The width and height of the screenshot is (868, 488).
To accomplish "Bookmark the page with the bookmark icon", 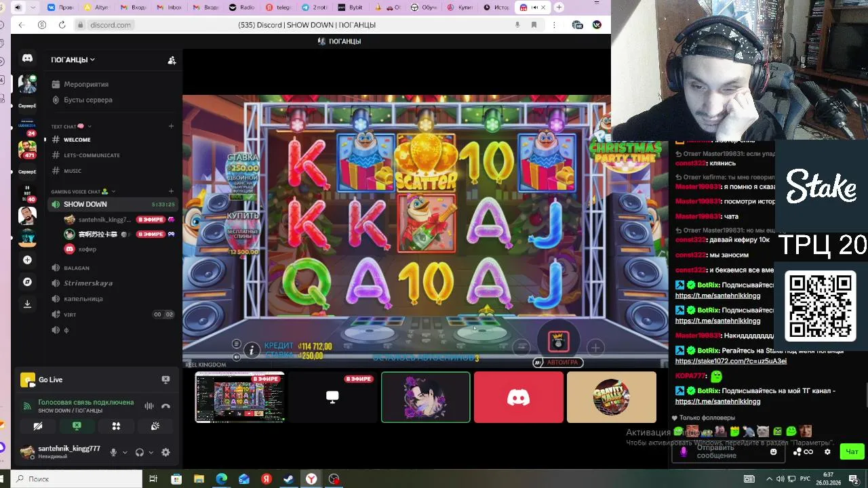I will point(534,25).
